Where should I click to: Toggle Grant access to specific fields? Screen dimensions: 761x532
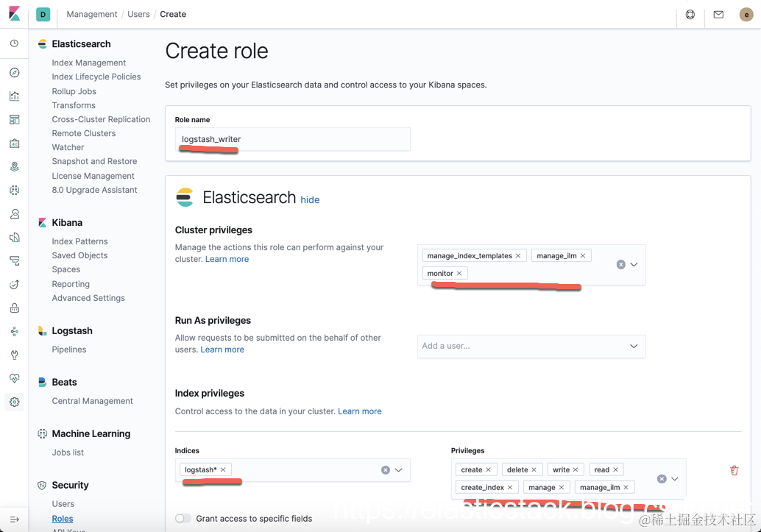[183, 519]
